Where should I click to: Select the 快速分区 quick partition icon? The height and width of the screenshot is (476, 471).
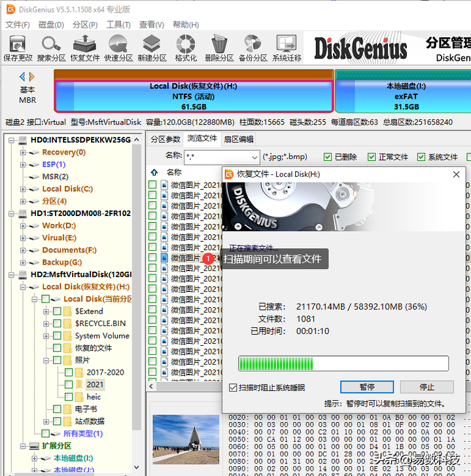(x=118, y=48)
